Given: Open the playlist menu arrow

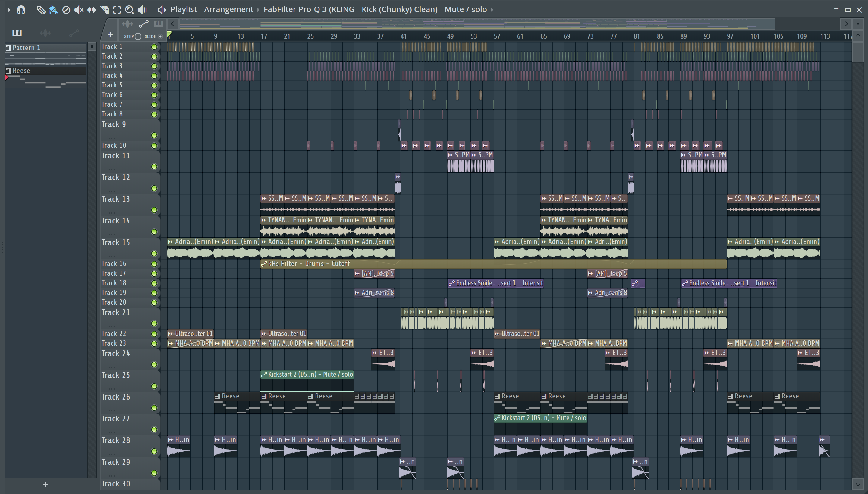Looking at the screenshot, I should point(9,10).
